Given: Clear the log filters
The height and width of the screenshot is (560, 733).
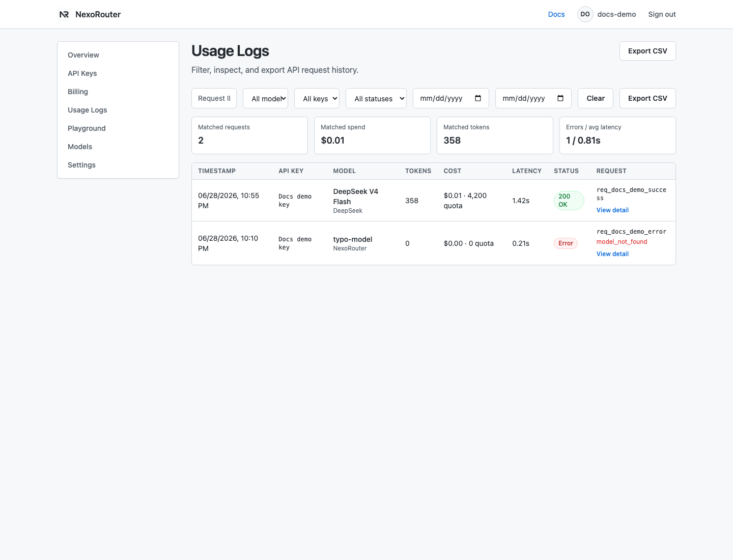Looking at the screenshot, I should pyautogui.click(x=596, y=98).
